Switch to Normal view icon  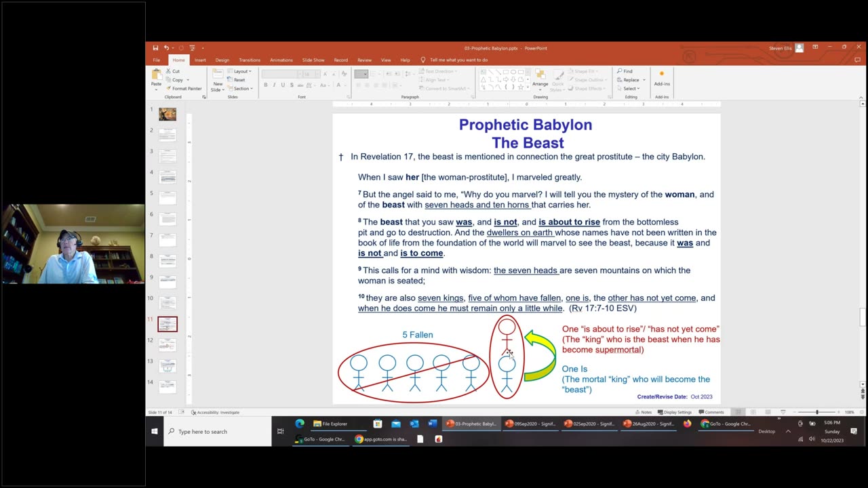(x=738, y=412)
